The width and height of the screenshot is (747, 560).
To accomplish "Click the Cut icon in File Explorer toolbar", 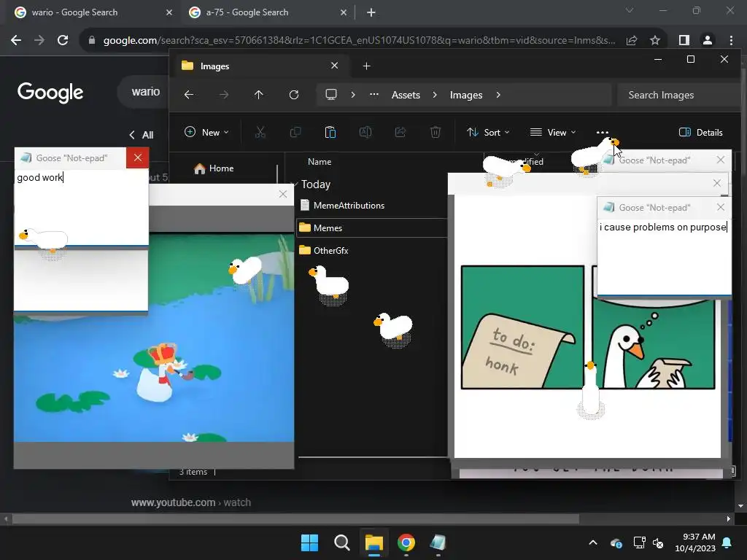I will click(260, 133).
